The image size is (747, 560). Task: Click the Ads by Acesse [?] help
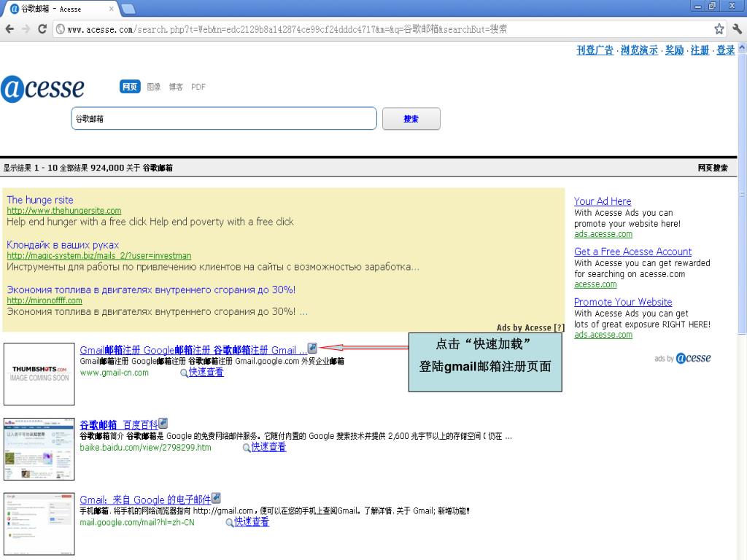point(530,327)
